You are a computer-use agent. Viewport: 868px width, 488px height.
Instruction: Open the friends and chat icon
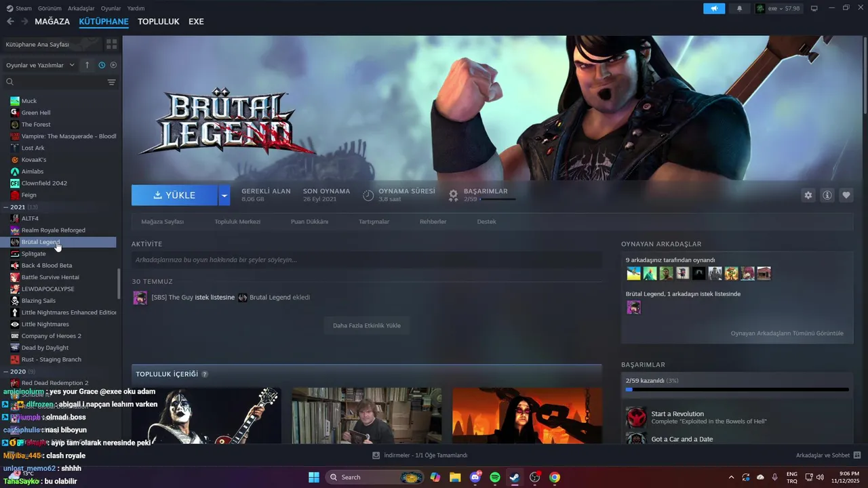tap(857, 455)
